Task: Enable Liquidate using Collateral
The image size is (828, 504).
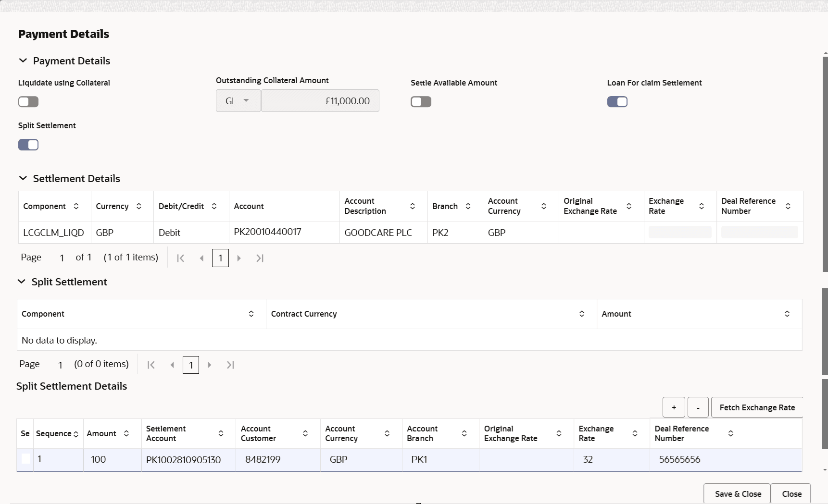Action: coord(28,101)
